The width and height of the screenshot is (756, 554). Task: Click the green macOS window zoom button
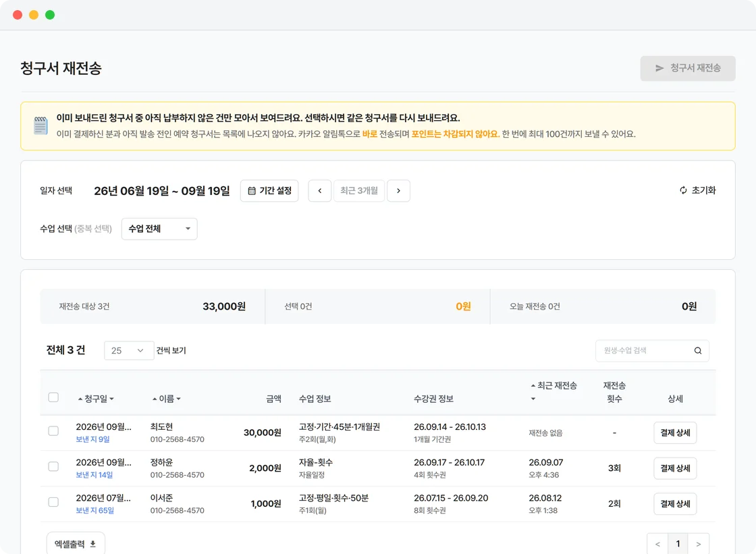pos(50,15)
